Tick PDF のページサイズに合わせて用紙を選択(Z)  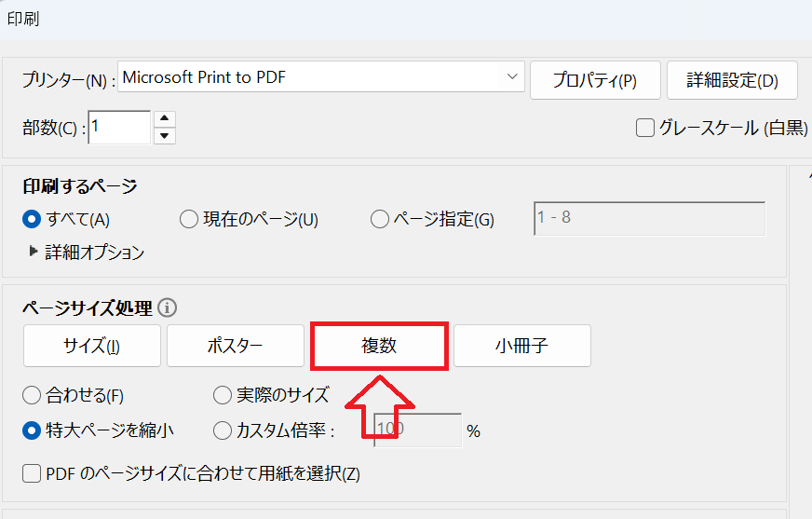pyautogui.click(x=32, y=473)
